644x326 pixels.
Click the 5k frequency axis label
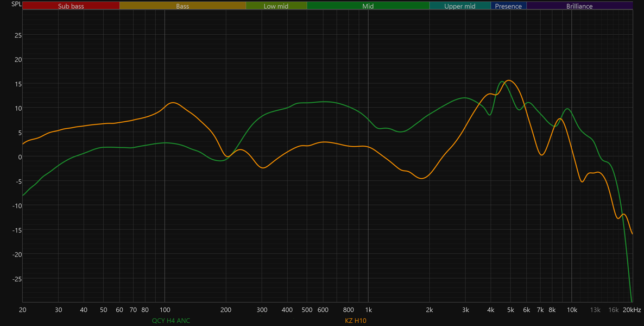(x=510, y=310)
